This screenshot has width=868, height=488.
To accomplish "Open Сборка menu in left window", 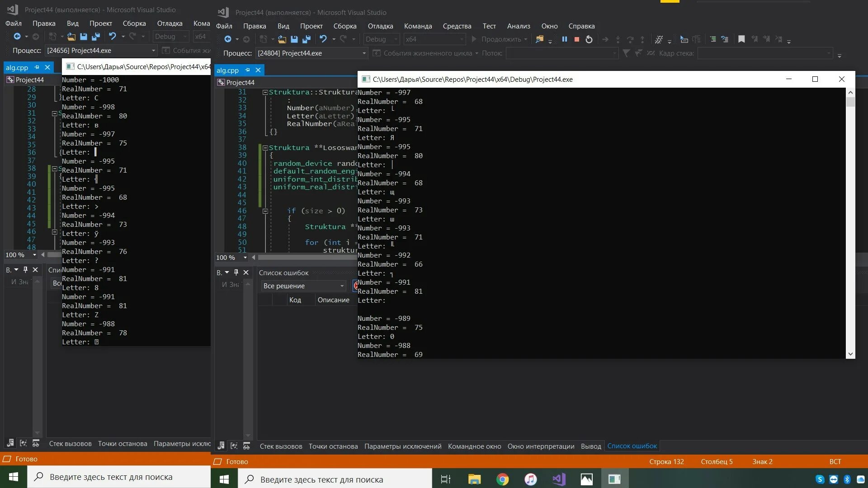I will point(134,23).
